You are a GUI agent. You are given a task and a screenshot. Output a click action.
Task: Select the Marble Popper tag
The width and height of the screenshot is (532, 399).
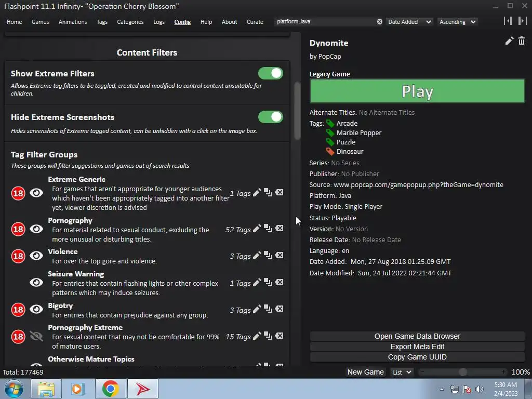tap(358, 132)
